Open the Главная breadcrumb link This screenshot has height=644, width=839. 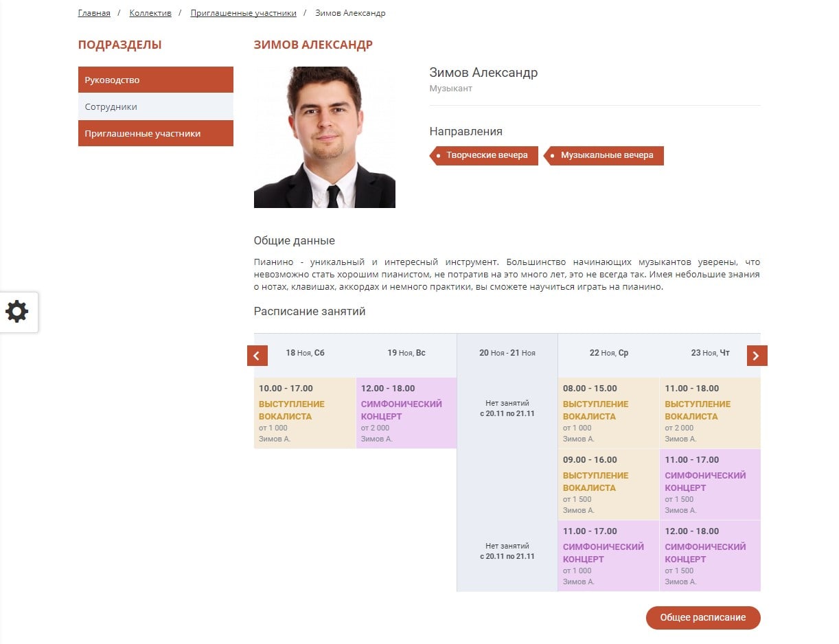tap(94, 13)
